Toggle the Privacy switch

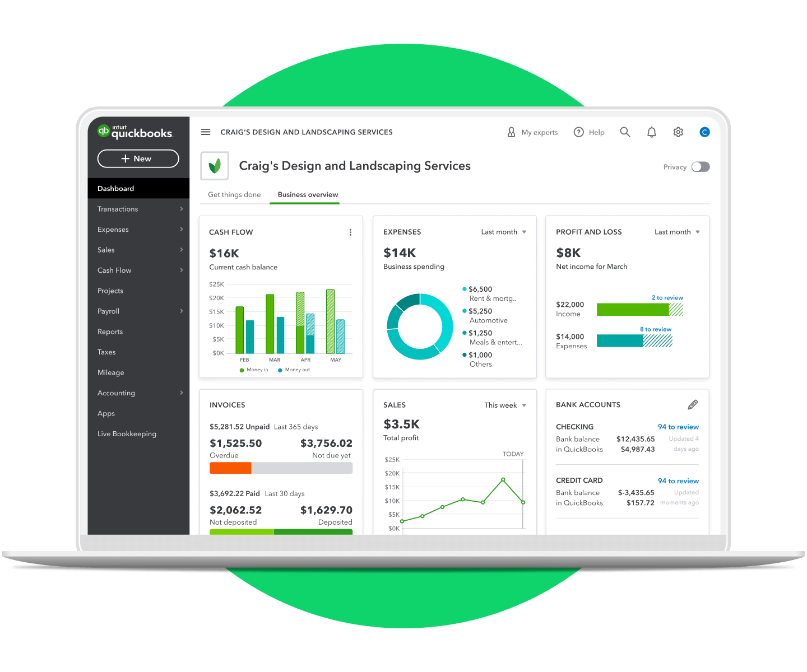click(701, 167)
